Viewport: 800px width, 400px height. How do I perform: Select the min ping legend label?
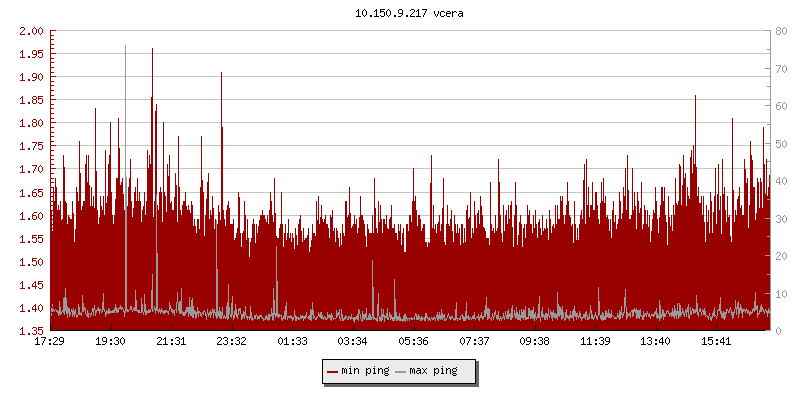[x=364, y=371]
